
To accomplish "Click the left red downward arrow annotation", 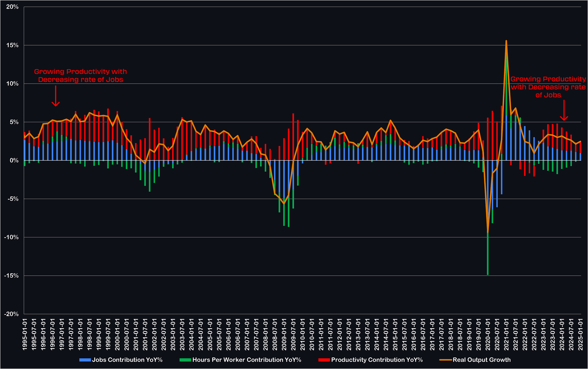I will [56, 96].
